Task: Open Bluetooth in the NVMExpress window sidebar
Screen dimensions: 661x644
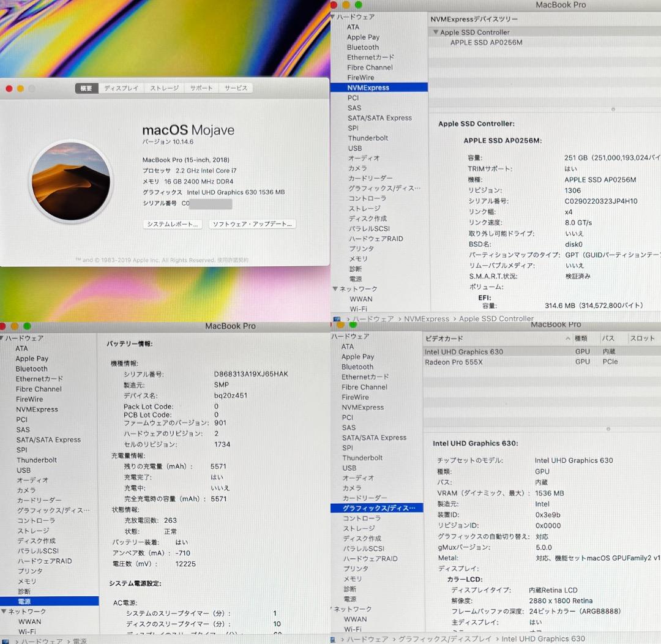Action: tap(362, 47)
